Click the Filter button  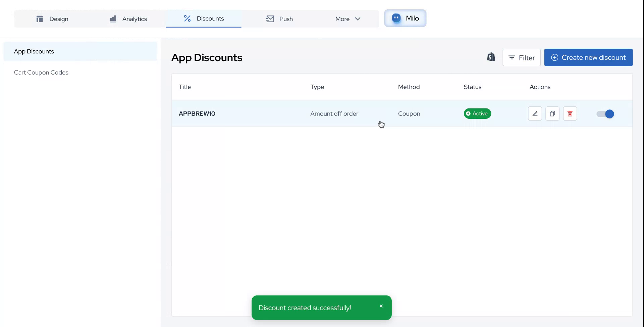pos(522,57)
